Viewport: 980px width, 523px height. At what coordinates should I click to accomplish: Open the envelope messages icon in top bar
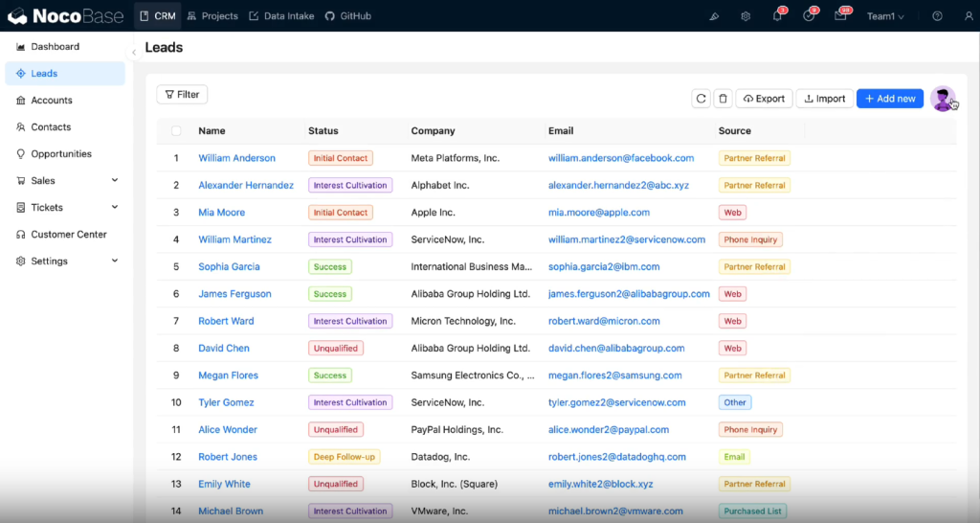(x=840, y=16)
